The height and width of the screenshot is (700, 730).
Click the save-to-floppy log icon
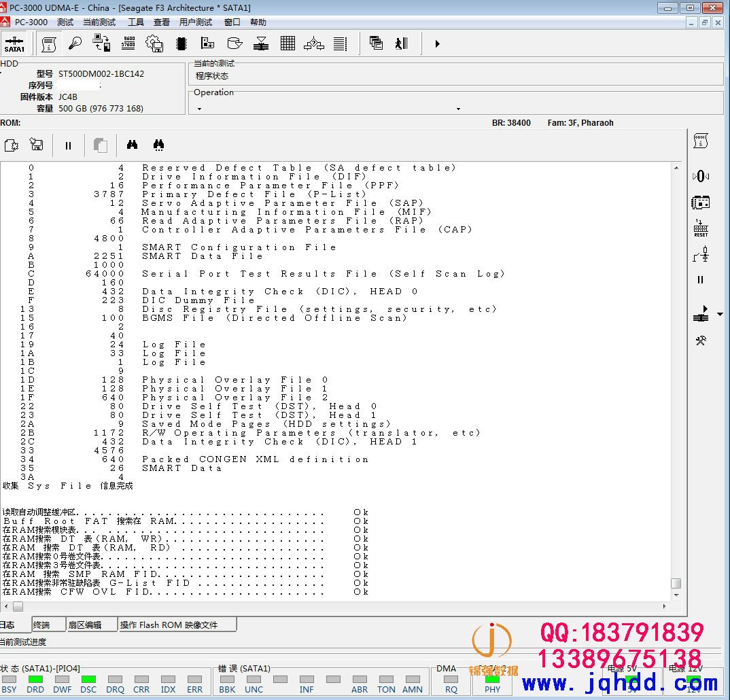click(x=36, y=145)
